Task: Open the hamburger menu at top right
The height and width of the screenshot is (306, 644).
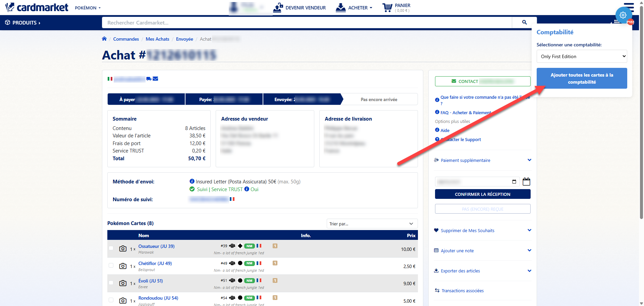Action: [x=629, y=7]
